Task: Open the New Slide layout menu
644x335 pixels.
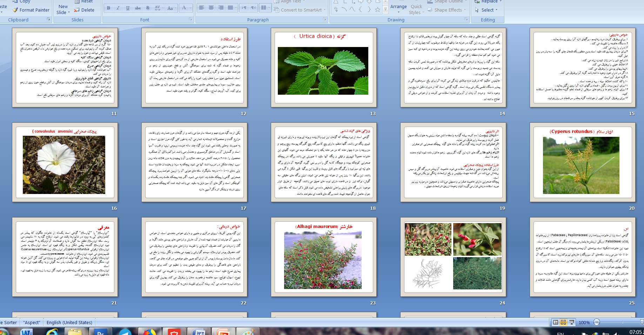Action: 63,9
